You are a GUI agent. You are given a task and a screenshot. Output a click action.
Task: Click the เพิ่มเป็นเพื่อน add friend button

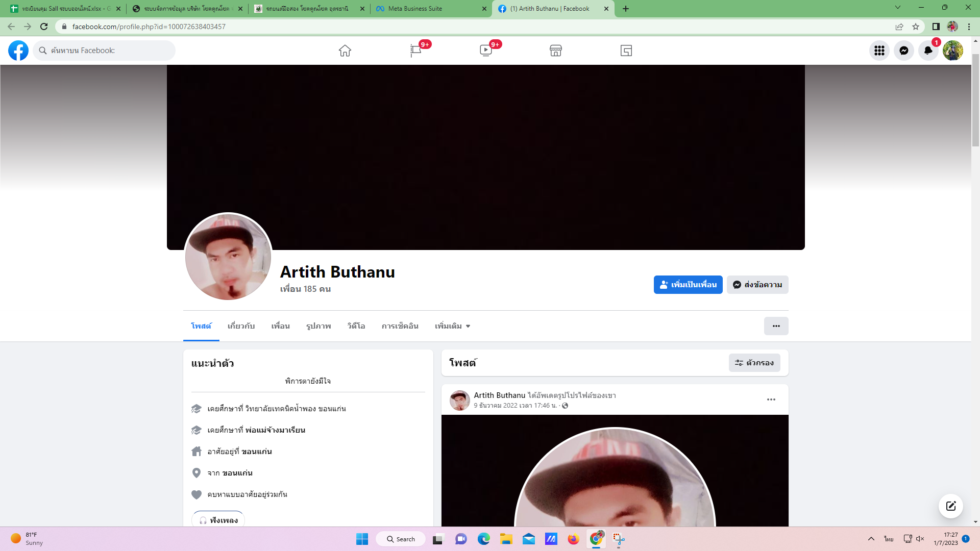coord(688,285)
